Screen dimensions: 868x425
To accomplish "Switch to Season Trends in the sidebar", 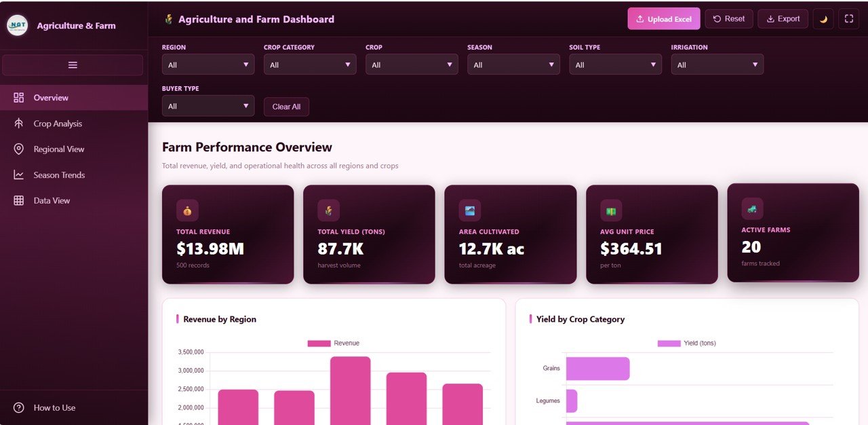I will 60,174.
